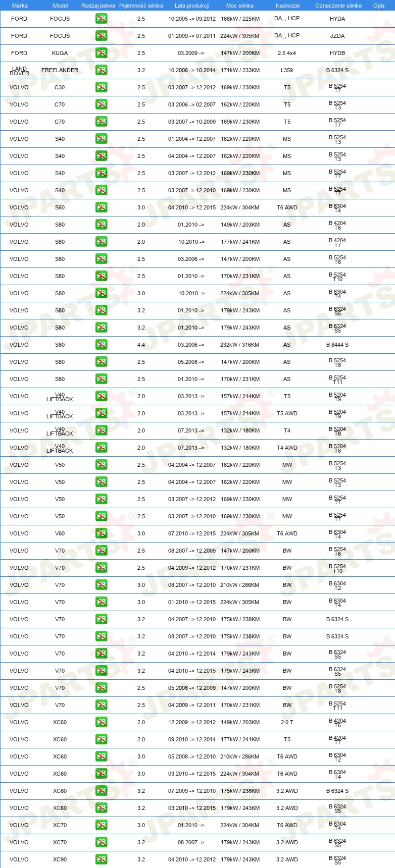This screenshot has width=395, height=868.
Task: Select engine code B 8444 S
Action: [337, 345]
